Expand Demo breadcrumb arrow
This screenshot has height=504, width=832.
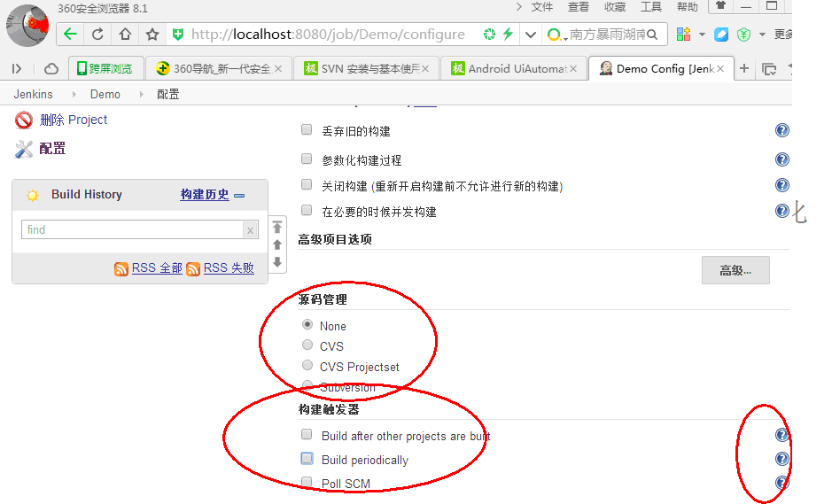point(141,95)
